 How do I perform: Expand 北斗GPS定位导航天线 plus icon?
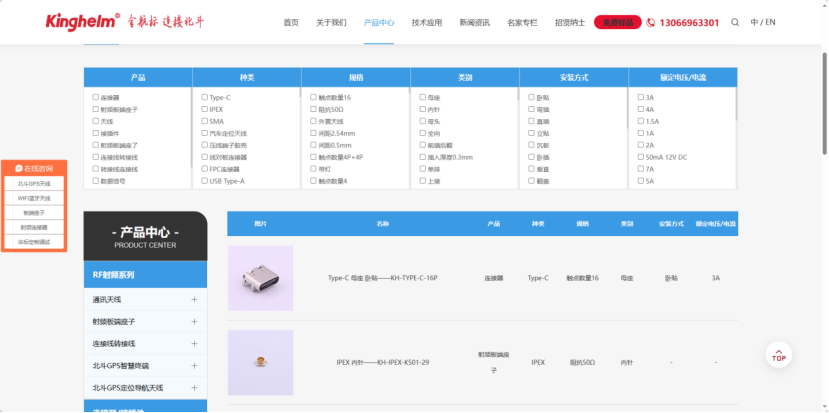pos(194,388)
